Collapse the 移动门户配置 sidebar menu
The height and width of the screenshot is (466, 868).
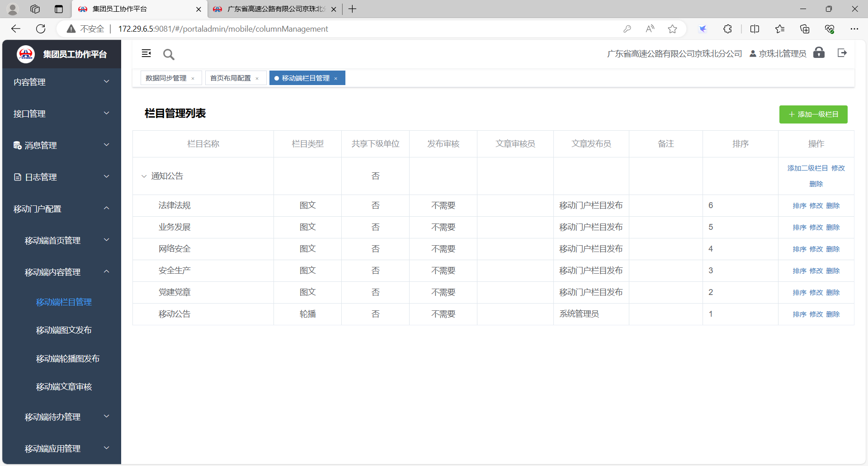pyautogui.click(x=61, y=209)
